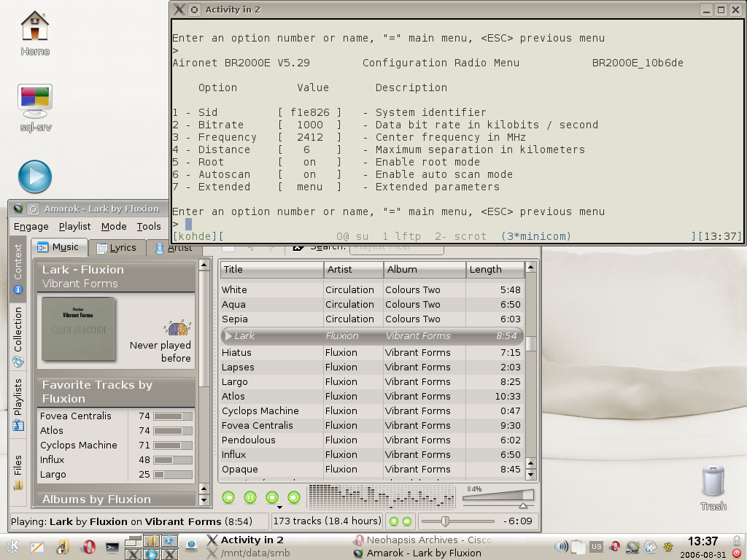Click Largo in favorite tracks list

(x=53, y=474)
